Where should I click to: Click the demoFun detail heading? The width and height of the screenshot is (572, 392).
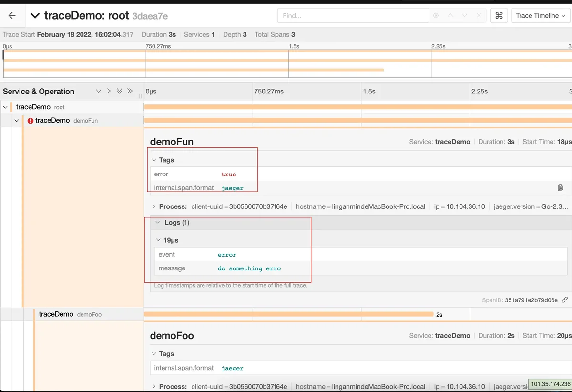click(x=172, y=142)
